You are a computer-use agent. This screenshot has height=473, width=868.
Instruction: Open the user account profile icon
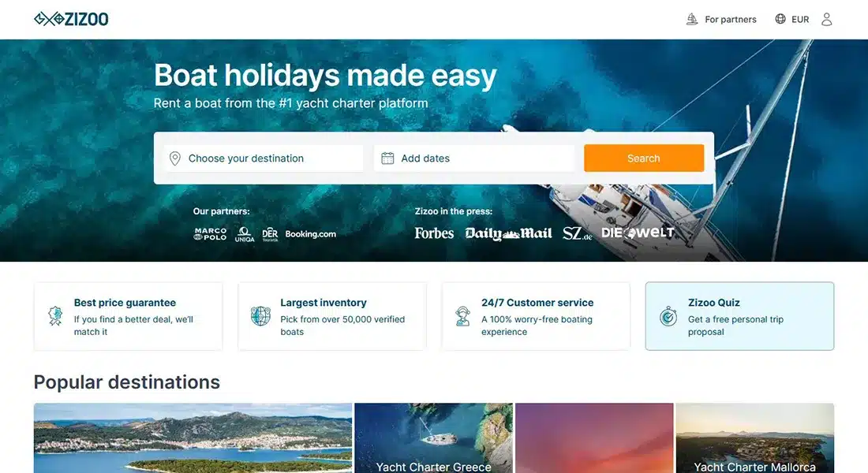pyautogui.click(x=826, y=20)
